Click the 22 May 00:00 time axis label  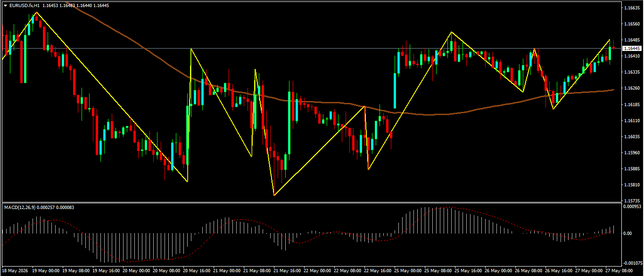coord(318,271)
